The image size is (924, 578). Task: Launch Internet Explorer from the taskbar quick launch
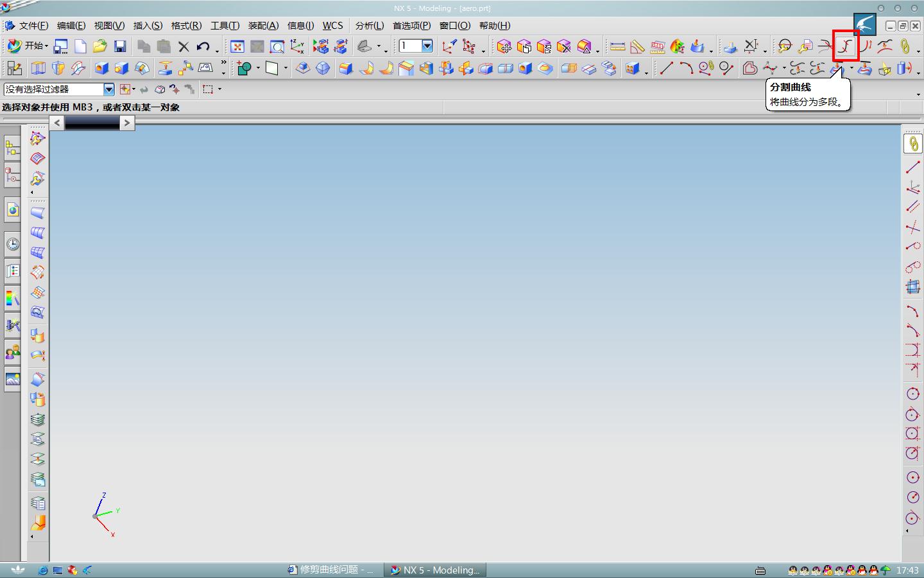click(x=42, y=570)
